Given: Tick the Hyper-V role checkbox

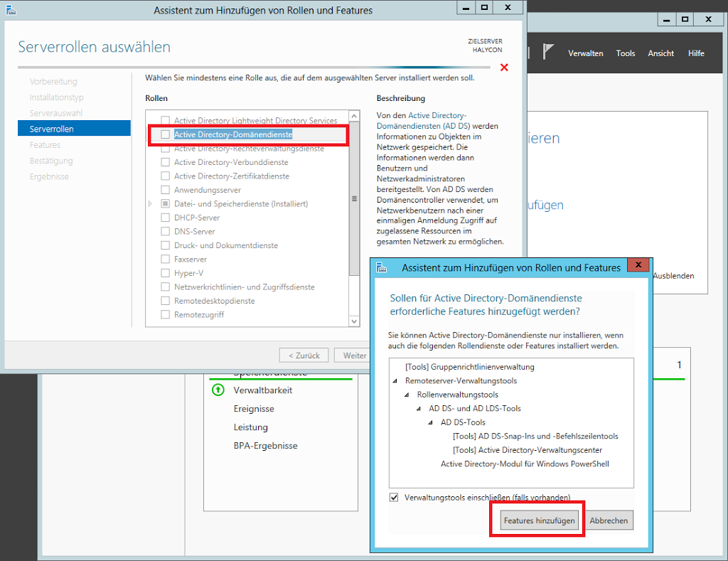Looking at the screenshot, I should [x=166, y=273].
